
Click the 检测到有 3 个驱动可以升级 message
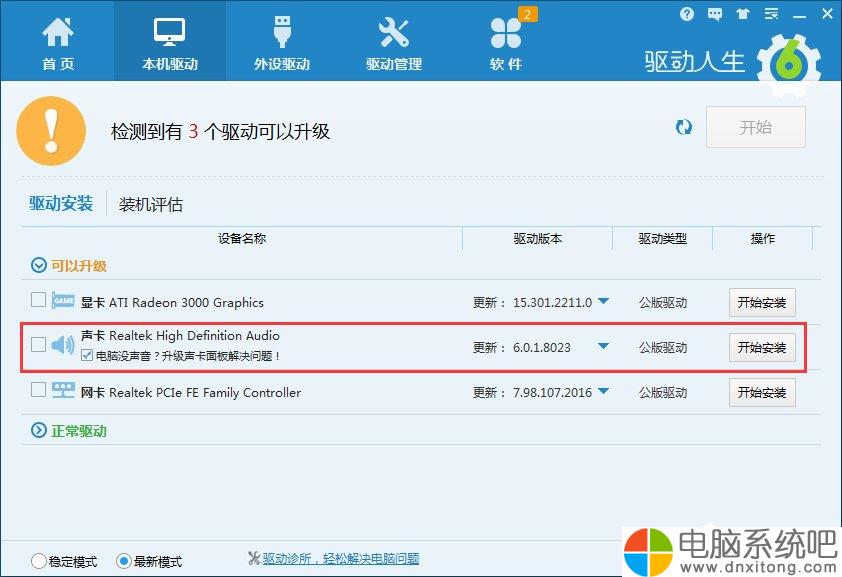220,132
